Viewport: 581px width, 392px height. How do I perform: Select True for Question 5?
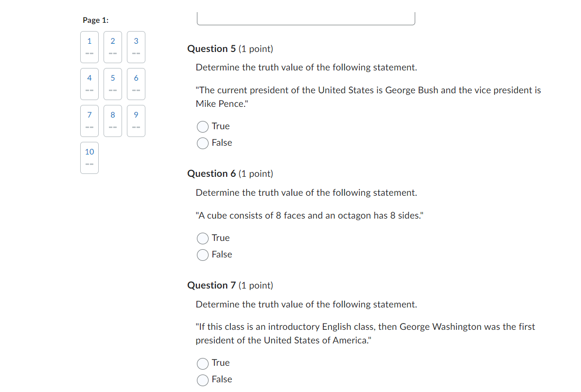[202, 126]
